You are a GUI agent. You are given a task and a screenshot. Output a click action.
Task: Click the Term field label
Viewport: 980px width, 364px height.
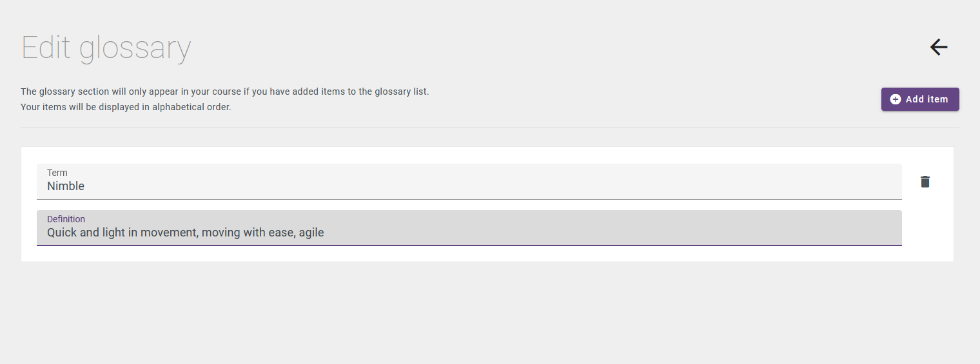(x=57, y=173)
